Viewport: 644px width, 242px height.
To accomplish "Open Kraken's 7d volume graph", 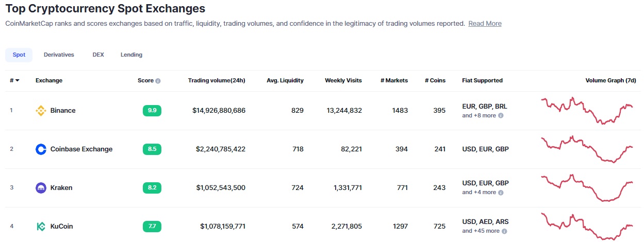I will click(587, 188).
